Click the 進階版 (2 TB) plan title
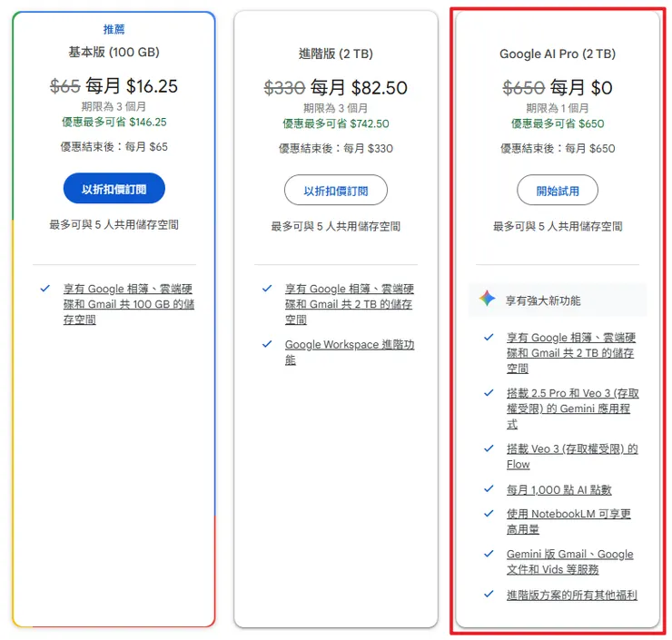 point(336,54)
